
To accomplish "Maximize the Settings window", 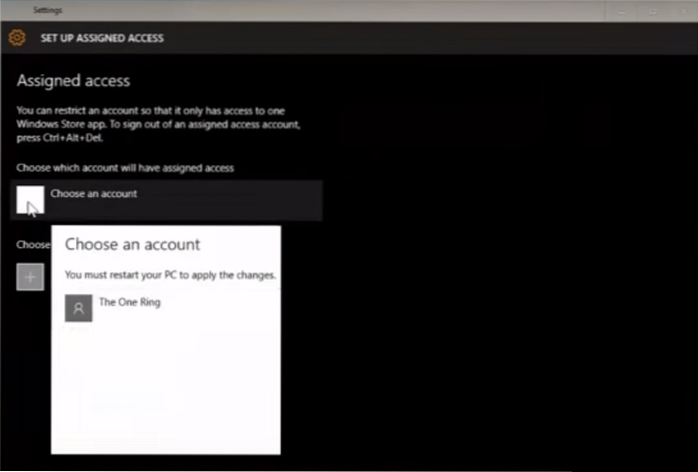I will click(x=650, y=10).
